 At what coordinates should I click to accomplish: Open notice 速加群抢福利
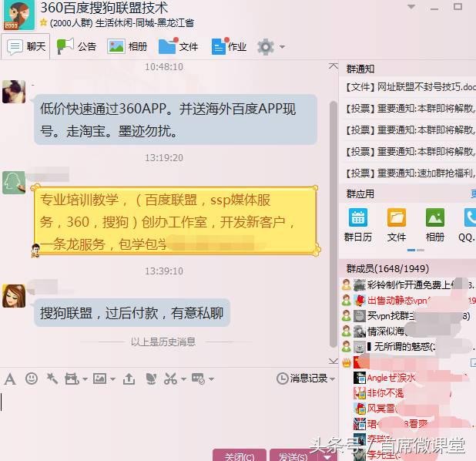tap(410, 173)
